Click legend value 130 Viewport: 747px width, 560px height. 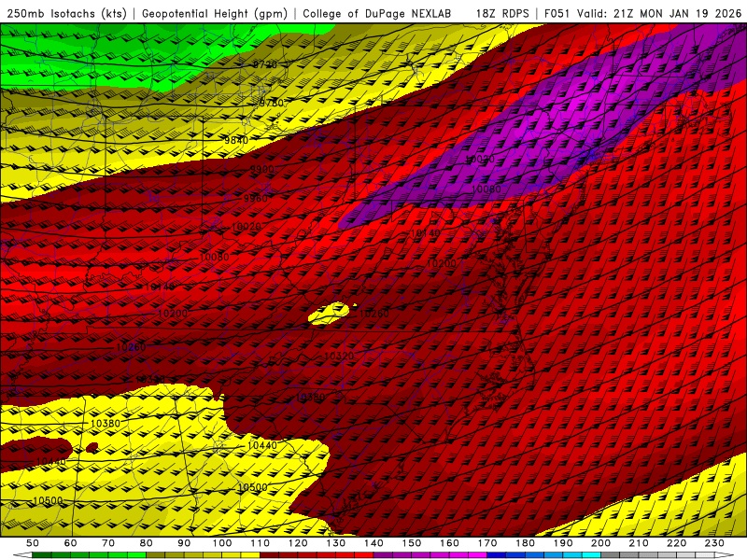336,543
